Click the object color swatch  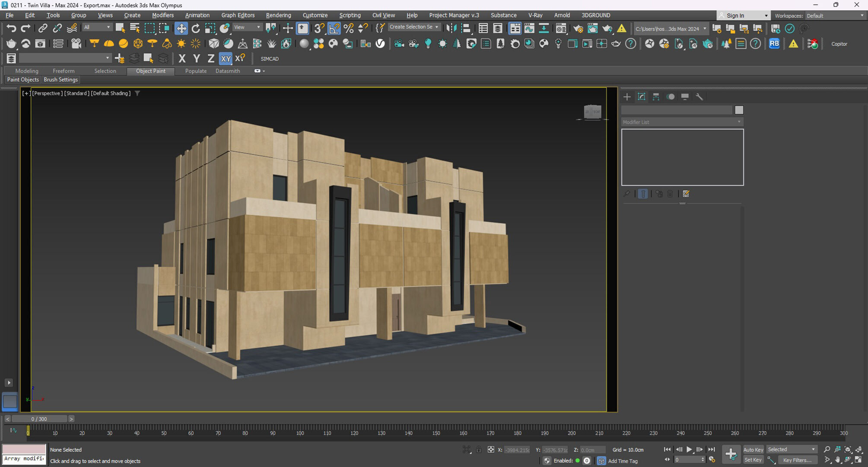739,110
